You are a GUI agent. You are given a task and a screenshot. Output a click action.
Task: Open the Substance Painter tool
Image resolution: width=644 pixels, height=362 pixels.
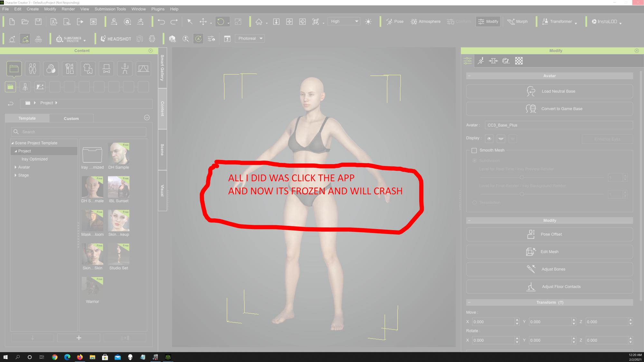point(69,39)
